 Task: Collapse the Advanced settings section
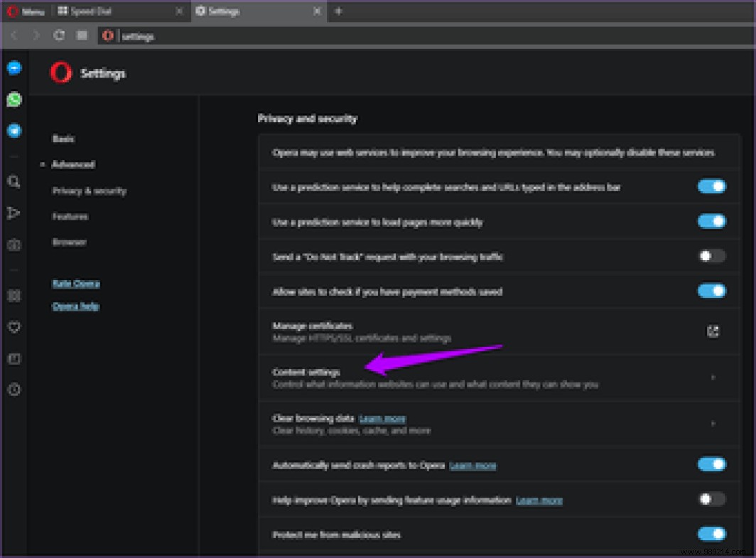[73, 164]
